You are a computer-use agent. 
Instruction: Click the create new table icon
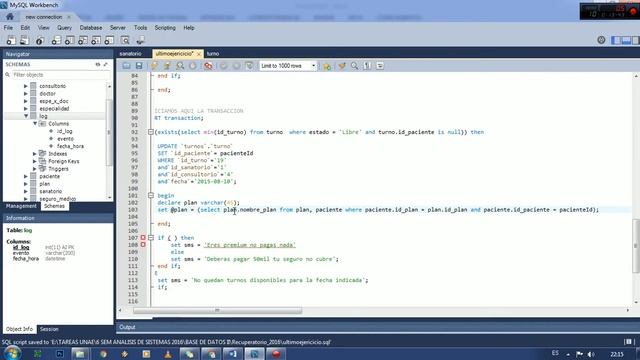pyautogui.click(x=69, y=40)
